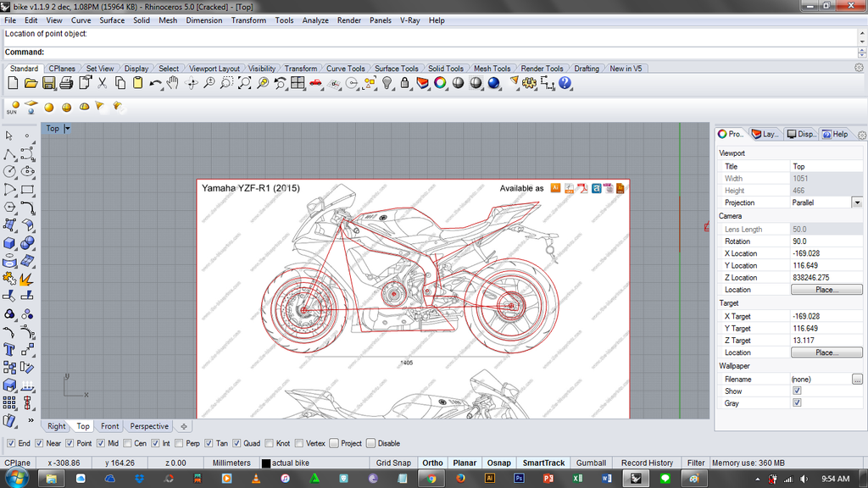Uncheck the Wallpaper Gray checkbox
The width and height of the screenshot is (868, 488).
coord(797,402)
